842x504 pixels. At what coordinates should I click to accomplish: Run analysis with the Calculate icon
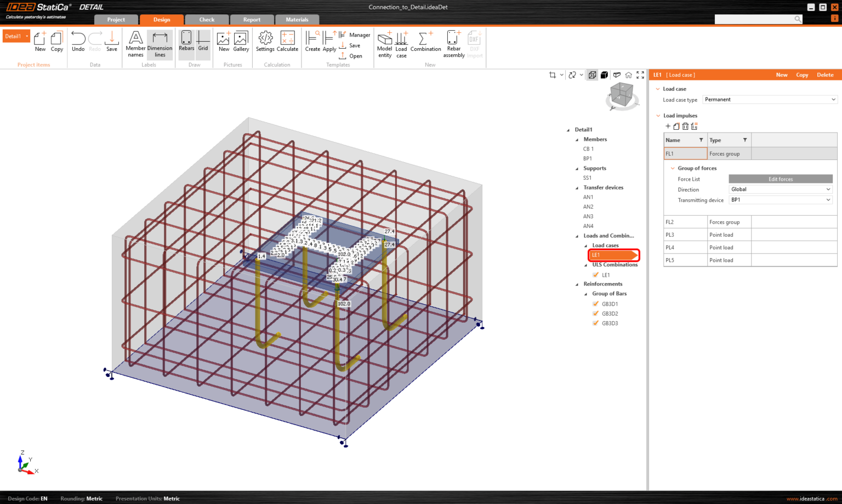coord(287,43)
